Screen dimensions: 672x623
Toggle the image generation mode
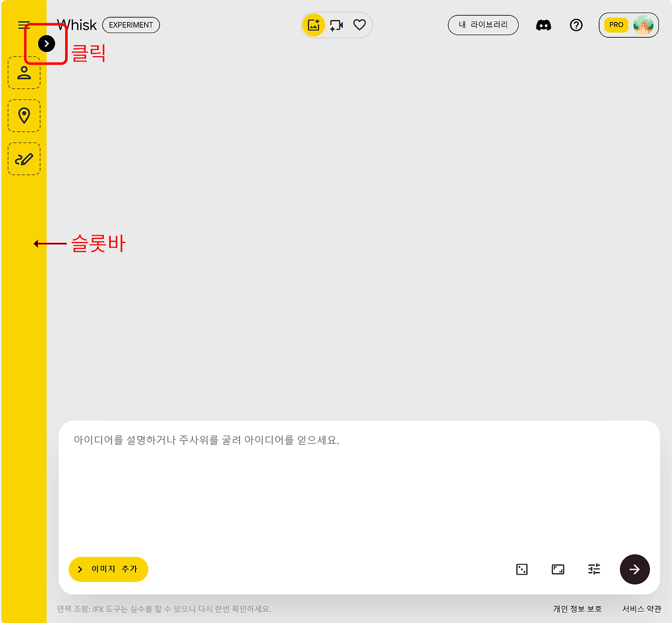click(313, 24)
